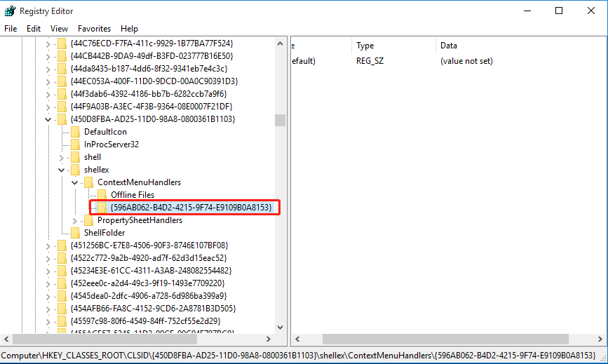Click the Offline Files folder icon
Image resolution: width=608 pixels, height=364 pixels.
click(102, 195)
